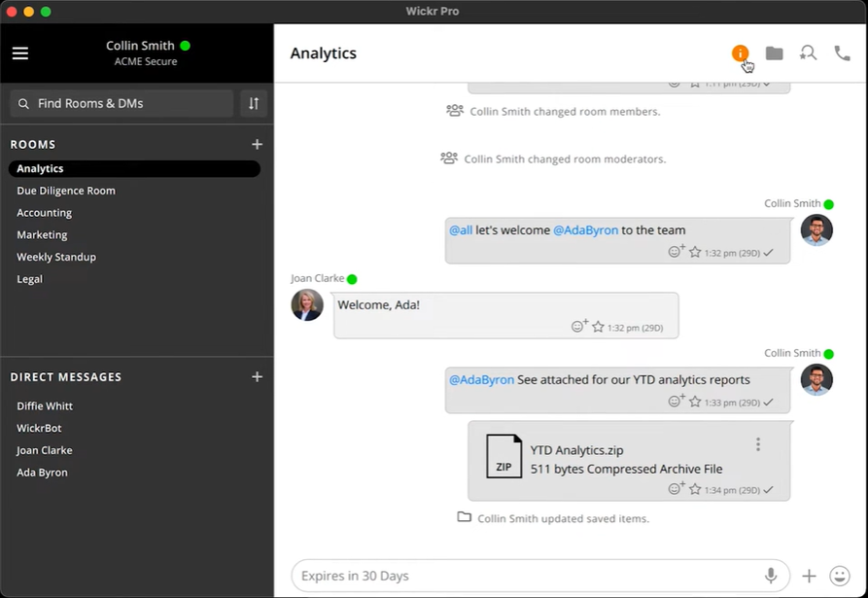
Task: Click the ZIP file icon
Action: tap(503, 456)
